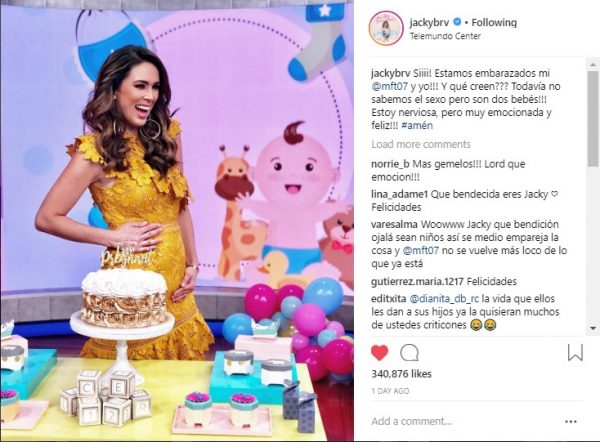Screen dimensions: 600x442
Task: Expand Load more comments
Action: 421,144
